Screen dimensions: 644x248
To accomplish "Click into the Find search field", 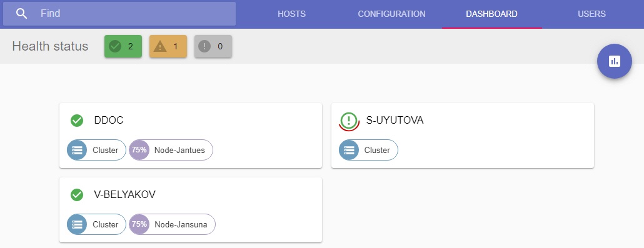I will point(119,14).
